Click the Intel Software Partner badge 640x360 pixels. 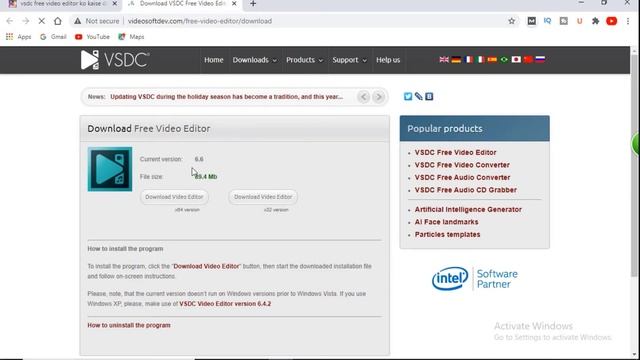475,279
